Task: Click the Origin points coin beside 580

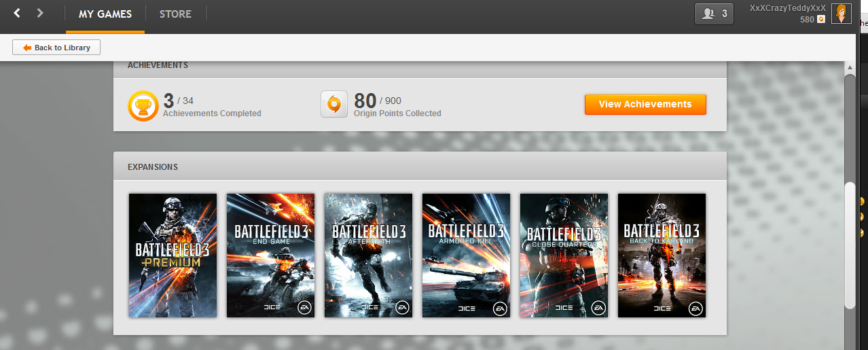Action: pos(820,20)
